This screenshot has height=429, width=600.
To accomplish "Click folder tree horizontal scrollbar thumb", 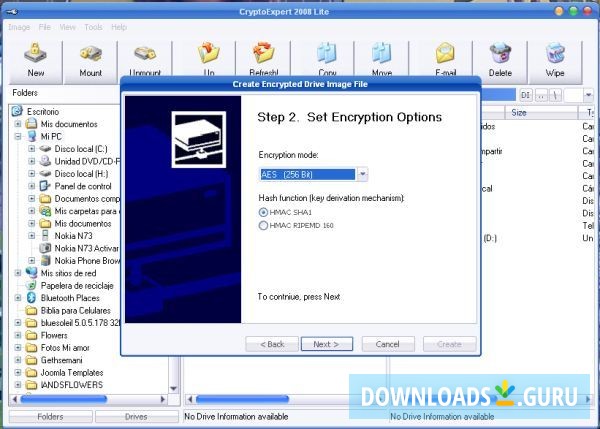I will click(64, 400).
